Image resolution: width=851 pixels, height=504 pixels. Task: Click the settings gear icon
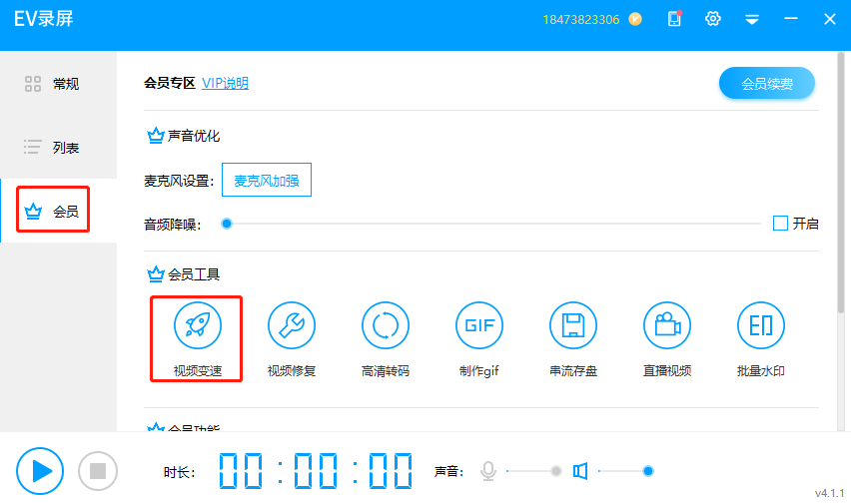pyautogui.click(x=712, y=19)
